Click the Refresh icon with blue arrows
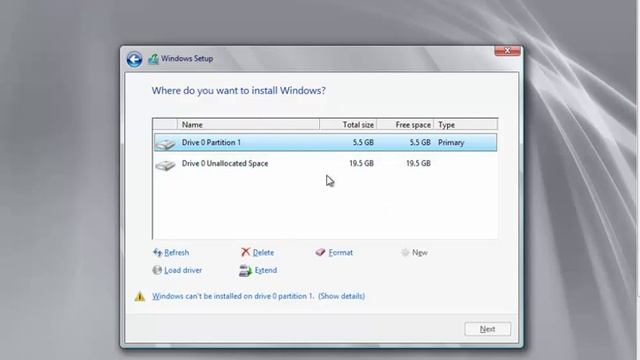This screenshot has height=360, width=640. click(x=157, y=253)
